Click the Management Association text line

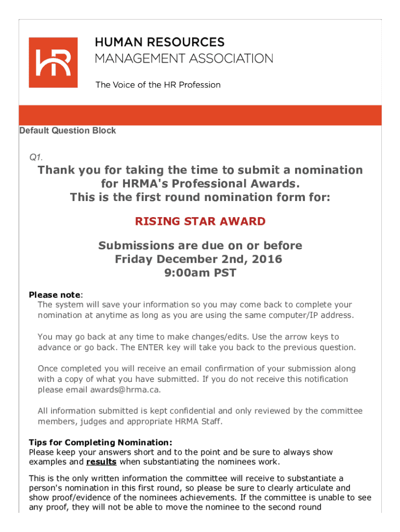183,58
